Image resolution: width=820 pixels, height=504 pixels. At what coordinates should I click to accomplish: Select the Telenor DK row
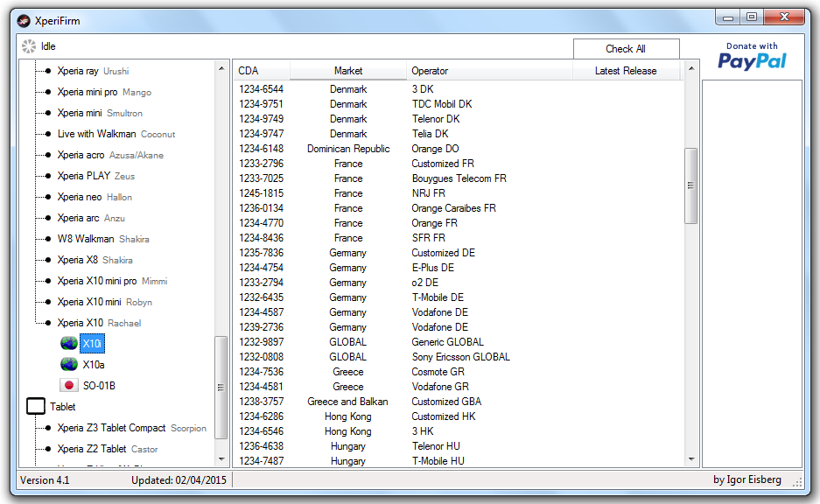pyautogui.click(x=458, y=119)
